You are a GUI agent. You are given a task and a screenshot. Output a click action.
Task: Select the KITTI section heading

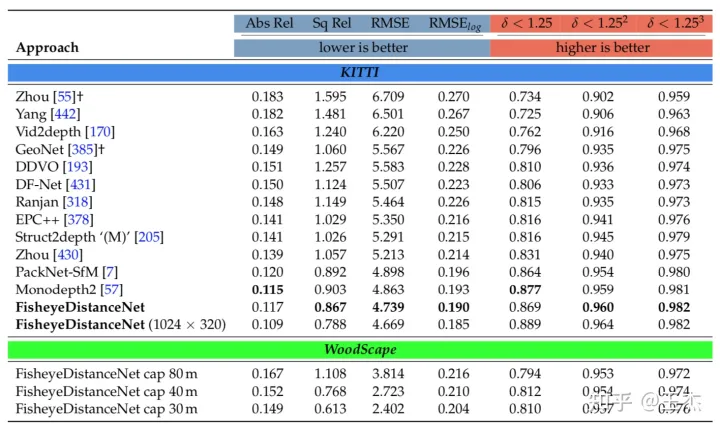(360, 73)
